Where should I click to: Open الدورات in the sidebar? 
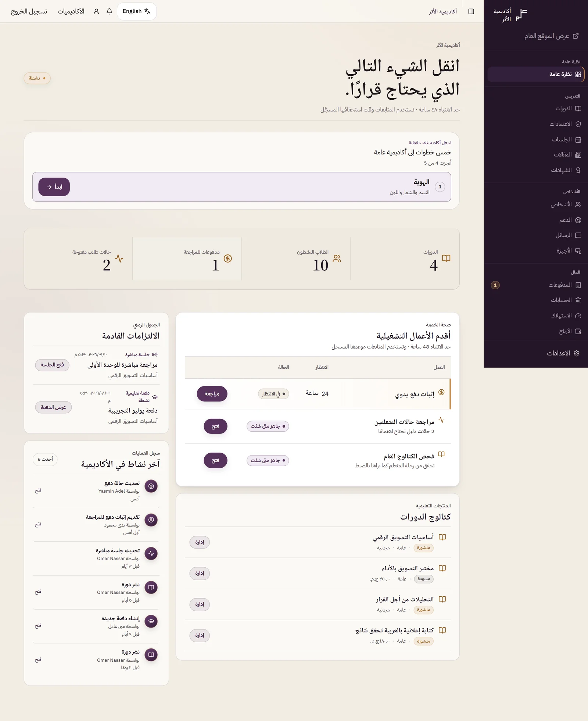click(535, 108)
